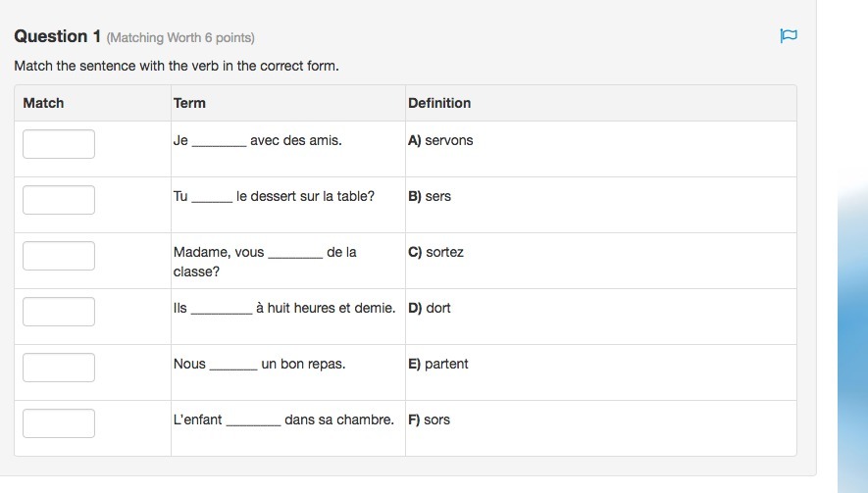Click term "L'enfant ___ dans sa chambre."
Viewport: 868px width, 493px height.
[x=283, y=419]
